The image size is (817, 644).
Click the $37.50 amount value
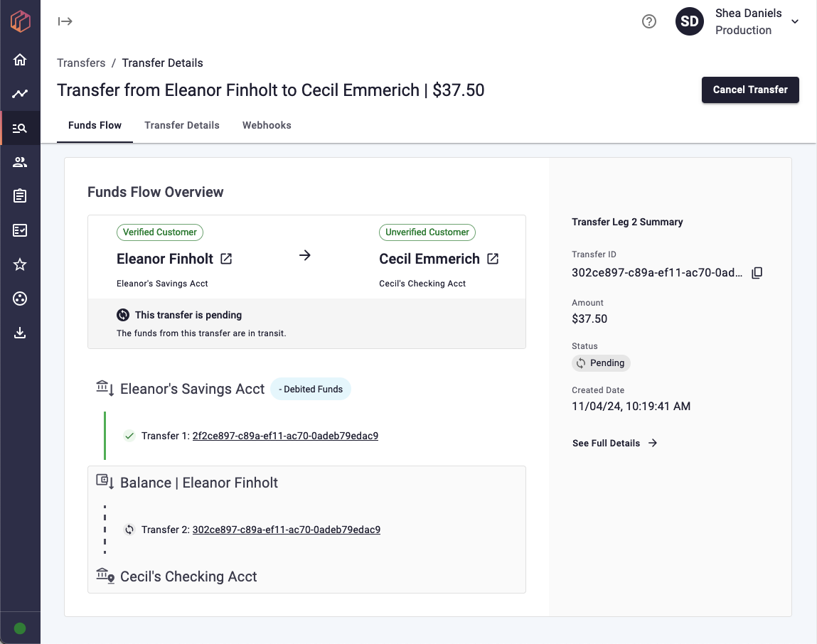589,319
